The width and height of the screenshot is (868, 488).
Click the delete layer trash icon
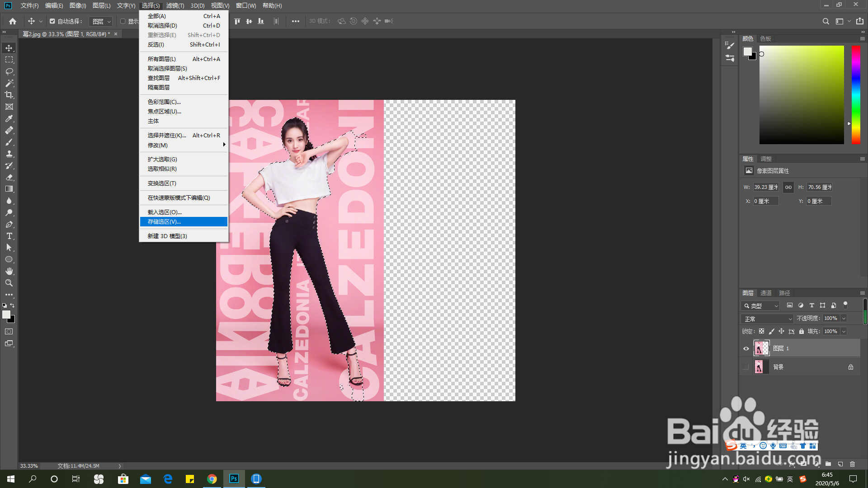click(x=852, y=464)
